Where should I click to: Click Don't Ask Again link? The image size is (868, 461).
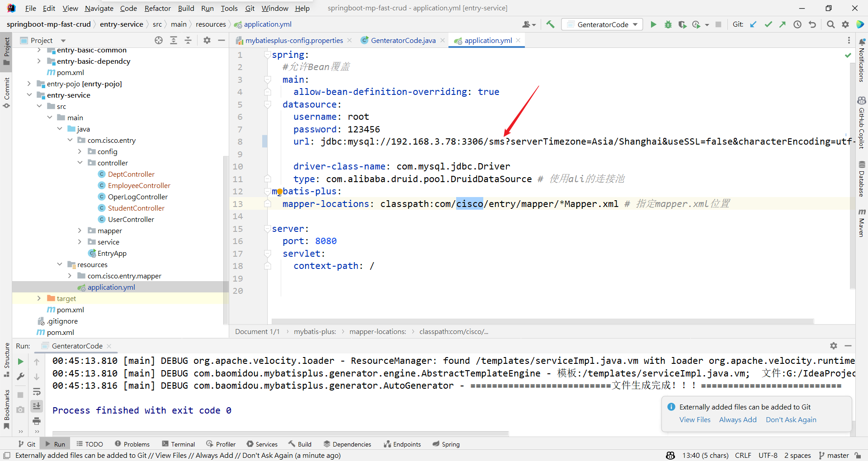coord(791,419)
